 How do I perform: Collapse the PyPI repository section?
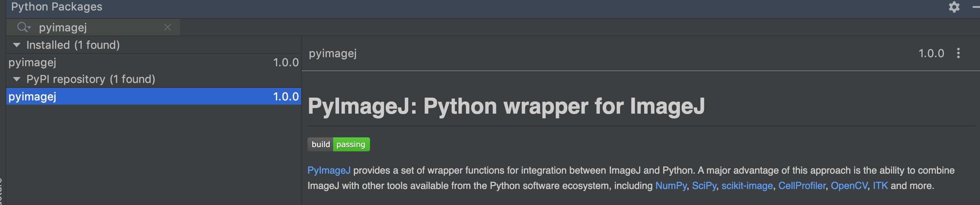pos(16,79)
